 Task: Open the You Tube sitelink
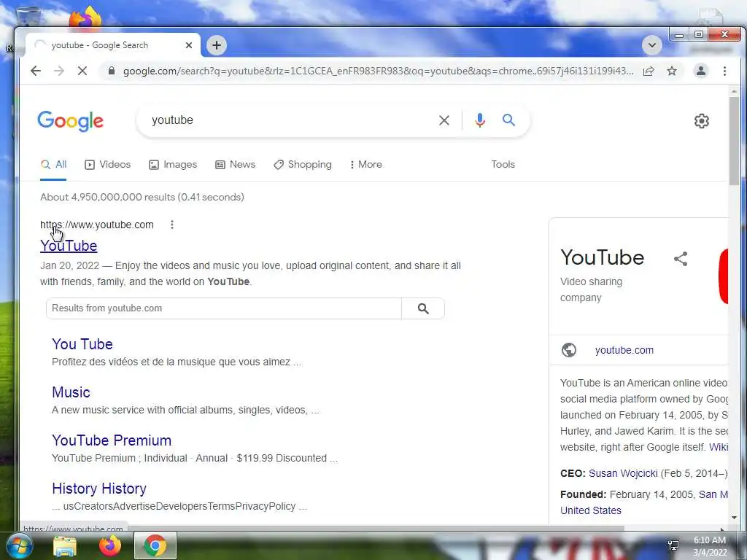point(82,344)
